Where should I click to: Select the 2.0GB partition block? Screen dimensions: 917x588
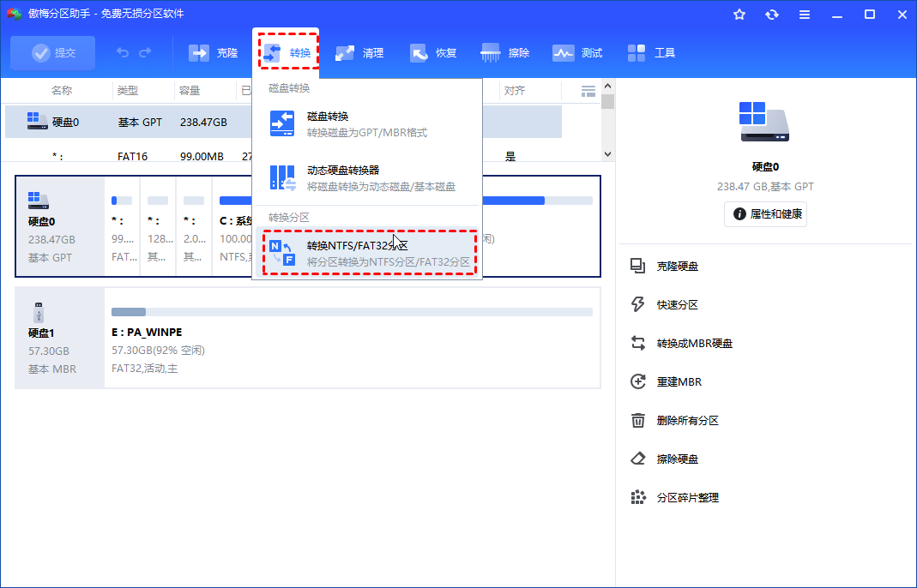[x=194, y=227]
